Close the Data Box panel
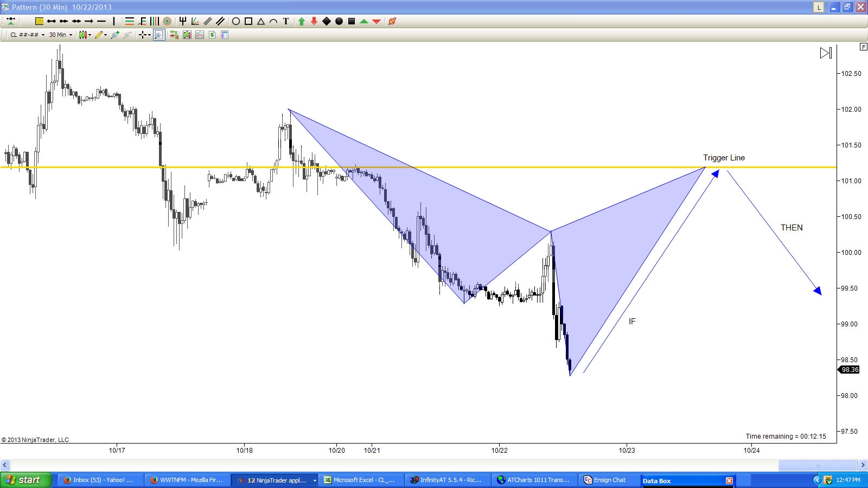Screen dimensions: 868x488 pyautogui.click(x=729, y=480)
